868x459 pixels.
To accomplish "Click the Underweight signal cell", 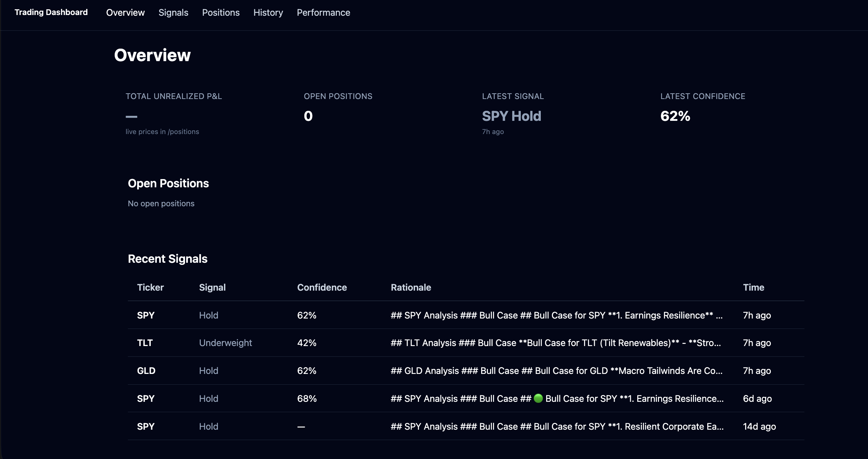I will (x=225, y=343).
